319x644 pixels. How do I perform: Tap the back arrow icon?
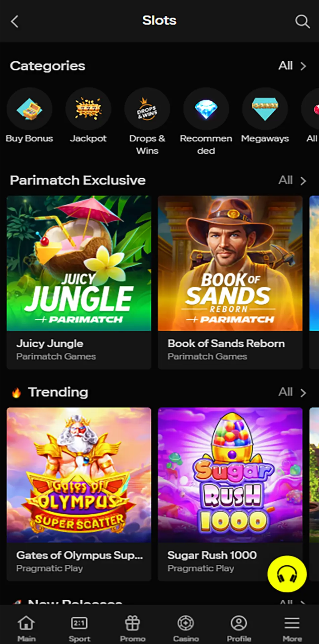coord(14,21)
